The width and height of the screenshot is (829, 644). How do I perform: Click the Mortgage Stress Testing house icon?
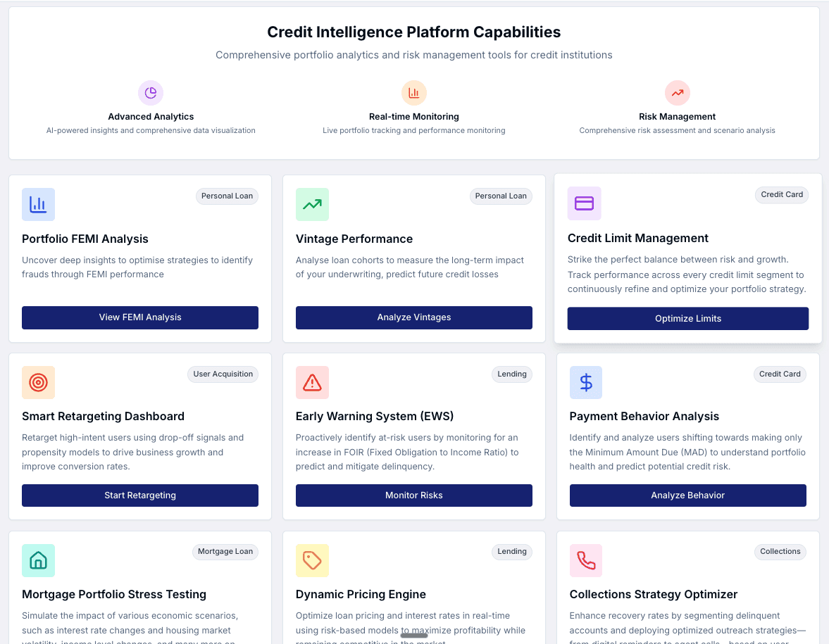pyautogui.click(x=38, y=560)
